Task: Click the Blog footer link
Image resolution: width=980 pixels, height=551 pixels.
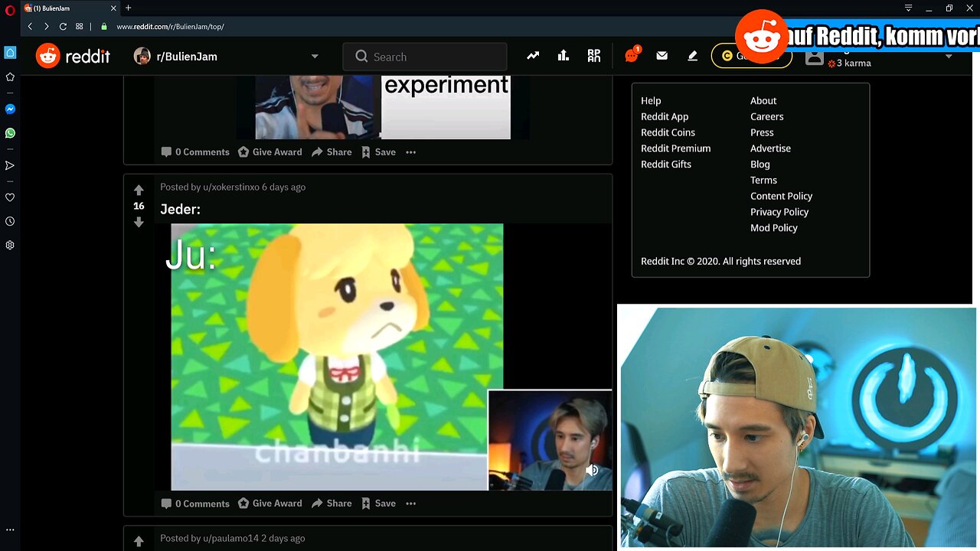Action: [760, 165]
